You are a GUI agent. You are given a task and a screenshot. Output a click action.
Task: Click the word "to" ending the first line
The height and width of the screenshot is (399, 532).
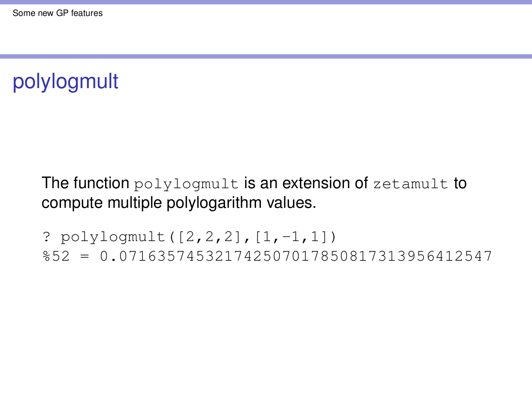click(460, 184)
